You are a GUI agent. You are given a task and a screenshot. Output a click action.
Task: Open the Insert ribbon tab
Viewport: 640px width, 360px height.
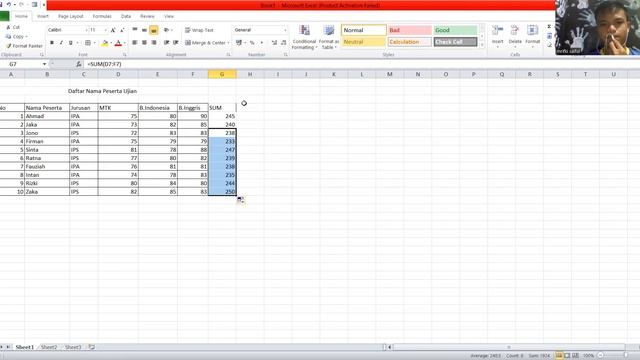tap(43, 16)
